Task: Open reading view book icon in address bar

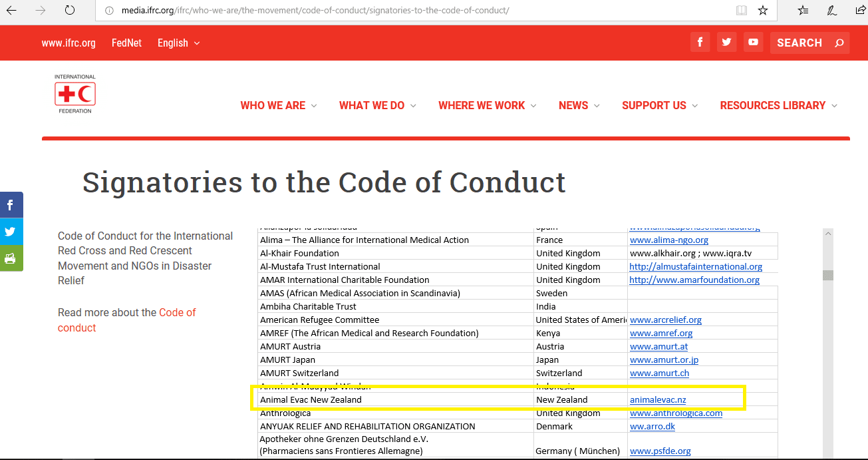Action: [742, 11]
